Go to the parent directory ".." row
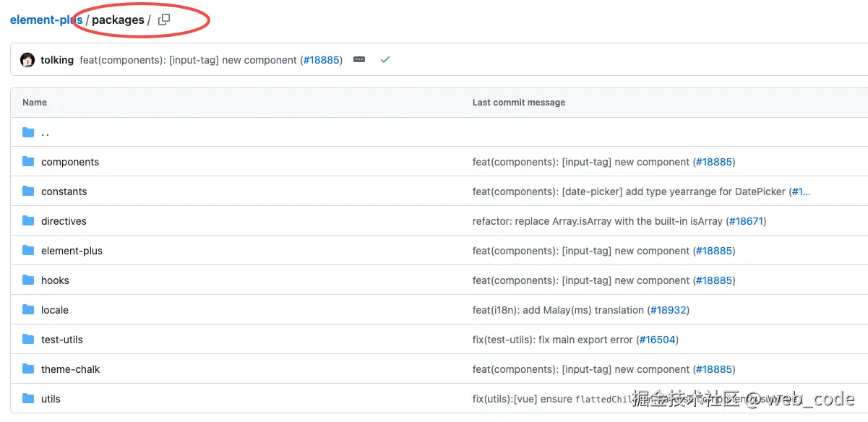Screen dimensions: 868x422 click(46, 133)
